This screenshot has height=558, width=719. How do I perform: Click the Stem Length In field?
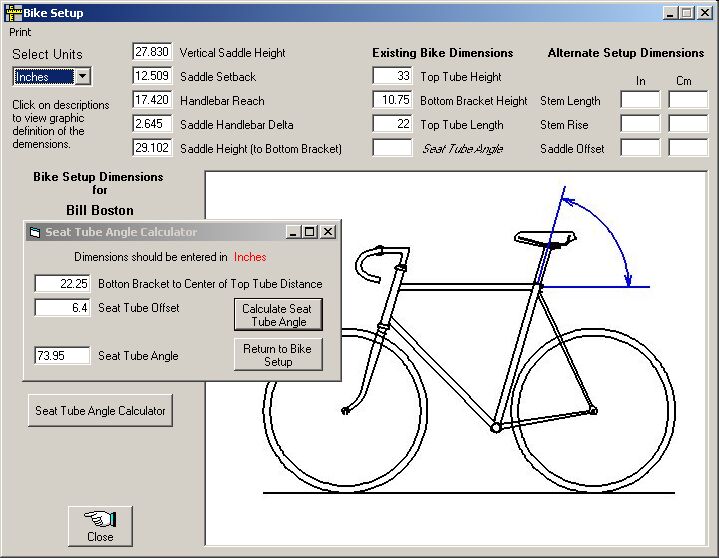pos(640,99)
